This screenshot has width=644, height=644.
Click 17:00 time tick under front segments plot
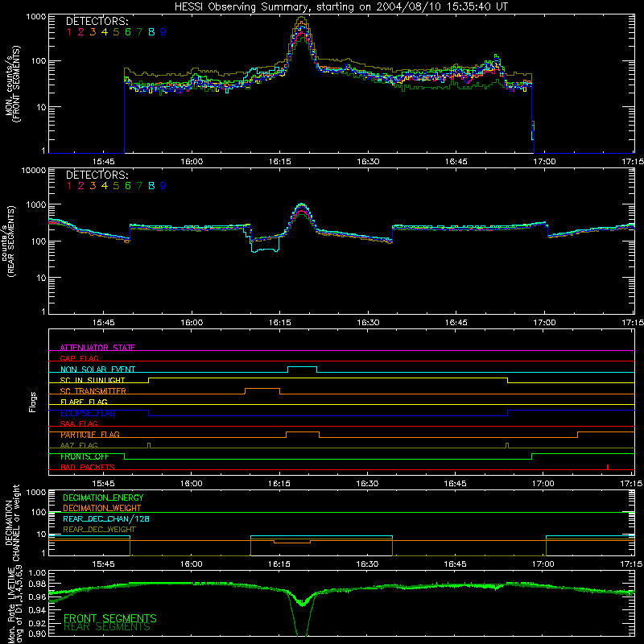point(544,162)
